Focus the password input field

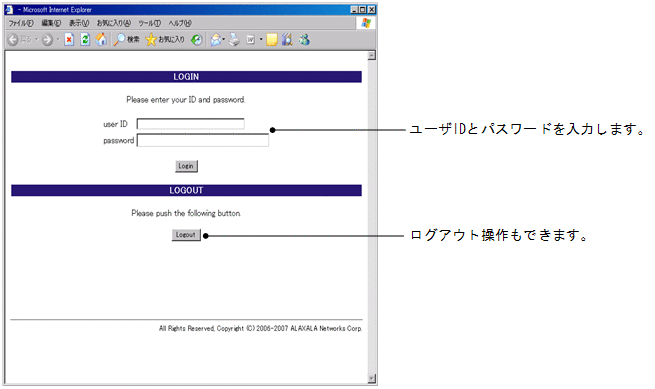coord(203,140)
